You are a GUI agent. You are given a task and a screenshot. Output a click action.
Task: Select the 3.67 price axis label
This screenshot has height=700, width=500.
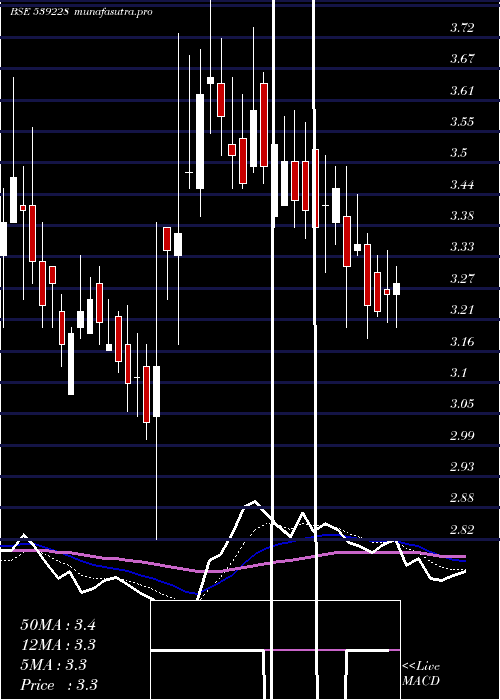coord(462,59)
